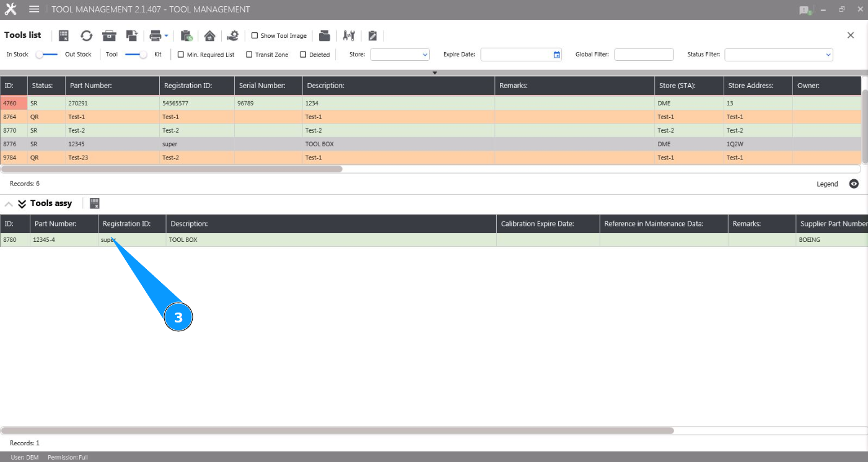This screenshot has height=462, width=868.
Task: Click the toolbox icon in the toolbar
Action: click(110, 35)
